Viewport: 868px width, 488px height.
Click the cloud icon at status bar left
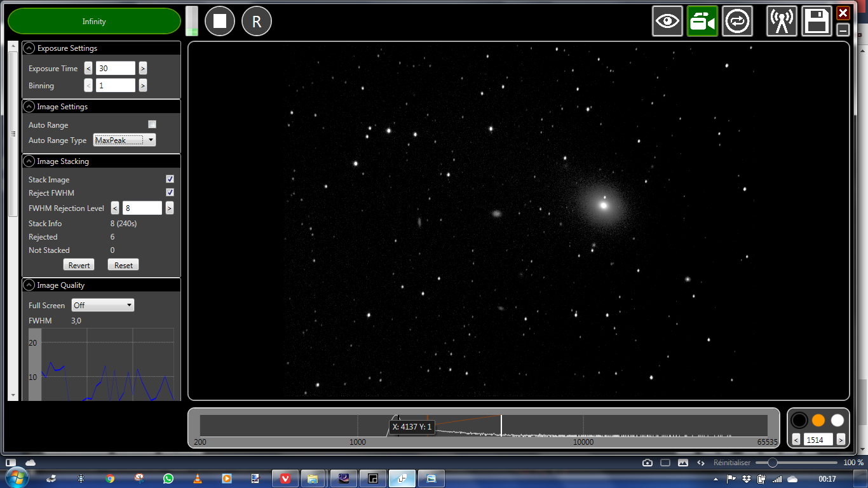(30, 462)
